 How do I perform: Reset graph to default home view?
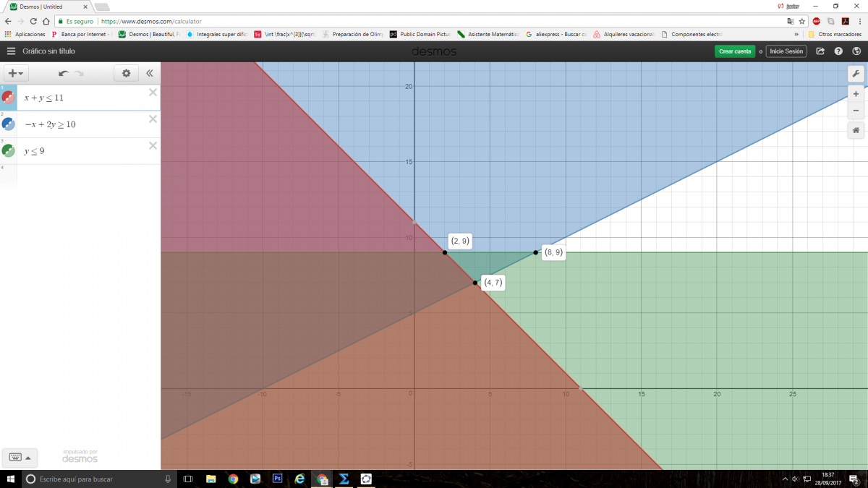(856, 130)
